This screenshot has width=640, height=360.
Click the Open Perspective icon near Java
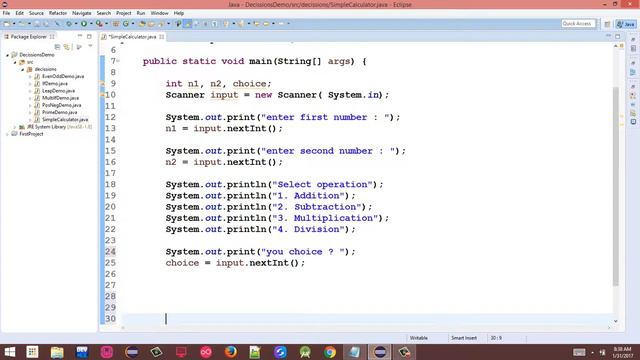(607, 24)
